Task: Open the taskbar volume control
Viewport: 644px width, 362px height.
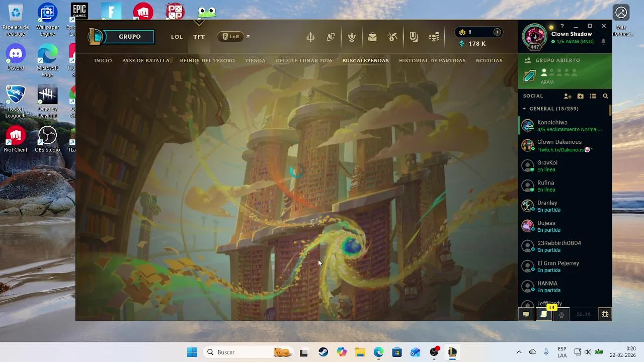Action: [x=588, y=352]
